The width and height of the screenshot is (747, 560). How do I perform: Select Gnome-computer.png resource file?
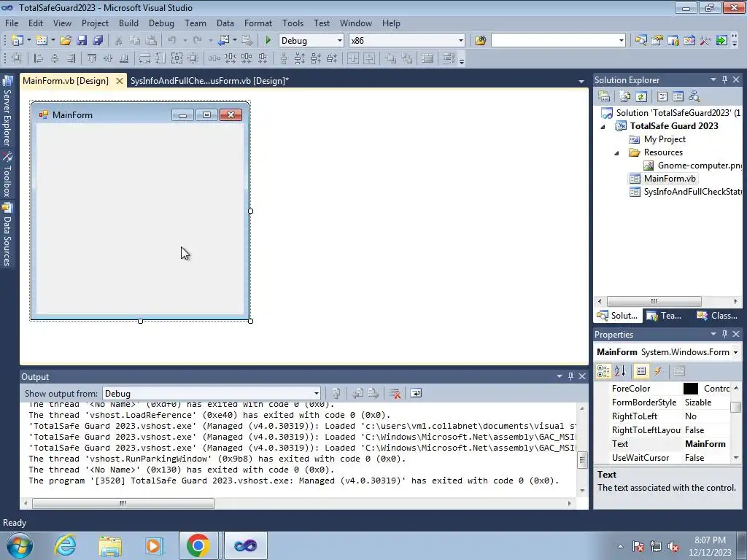point(693,166)
